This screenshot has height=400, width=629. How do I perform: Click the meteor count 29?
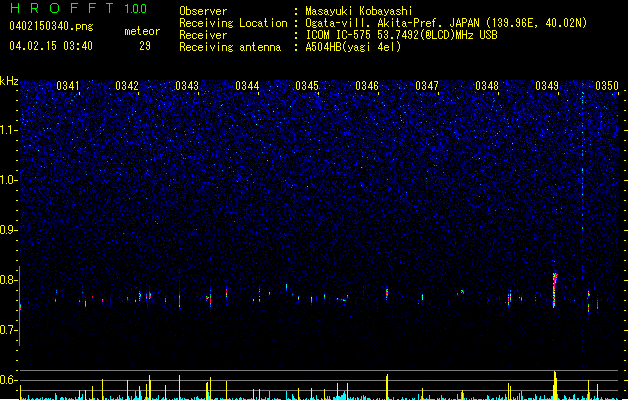click(145, 46)
